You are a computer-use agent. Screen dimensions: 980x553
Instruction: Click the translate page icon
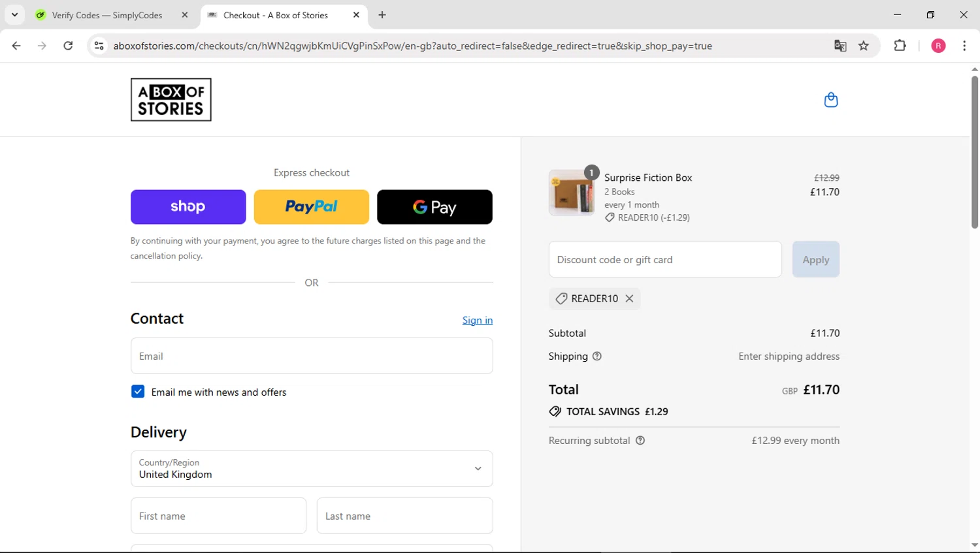click(840, 46)
